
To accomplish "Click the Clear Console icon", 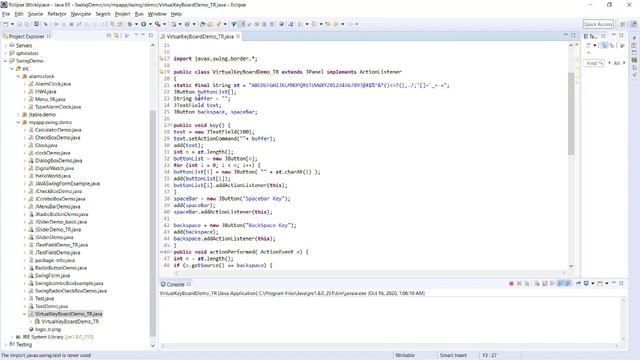I will coord(537,284).
